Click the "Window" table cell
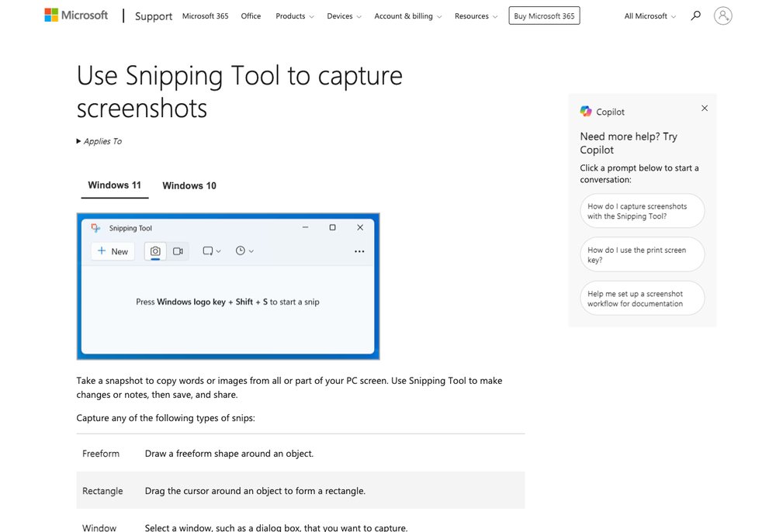The height and width of the screenshot is (532, 776). [x=99, y=527]
